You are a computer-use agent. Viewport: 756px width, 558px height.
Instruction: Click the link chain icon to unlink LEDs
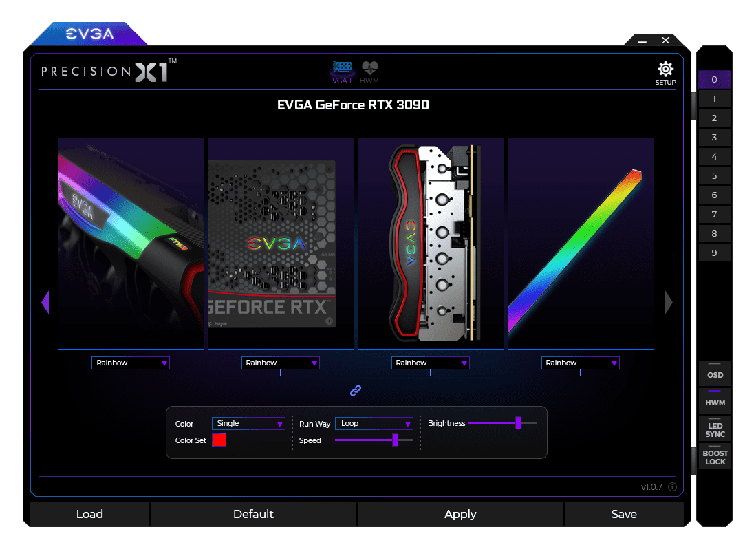356,391
